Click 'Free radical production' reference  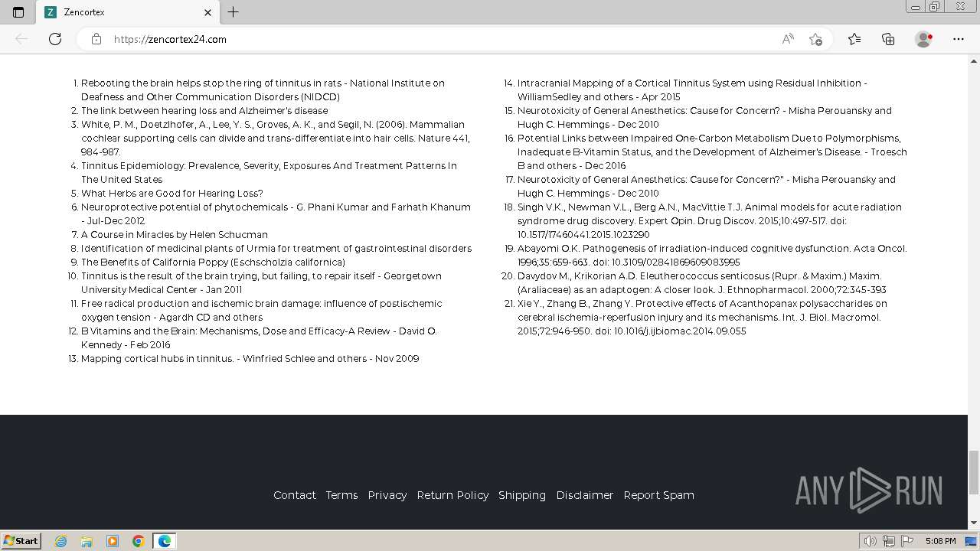(261, 311)
